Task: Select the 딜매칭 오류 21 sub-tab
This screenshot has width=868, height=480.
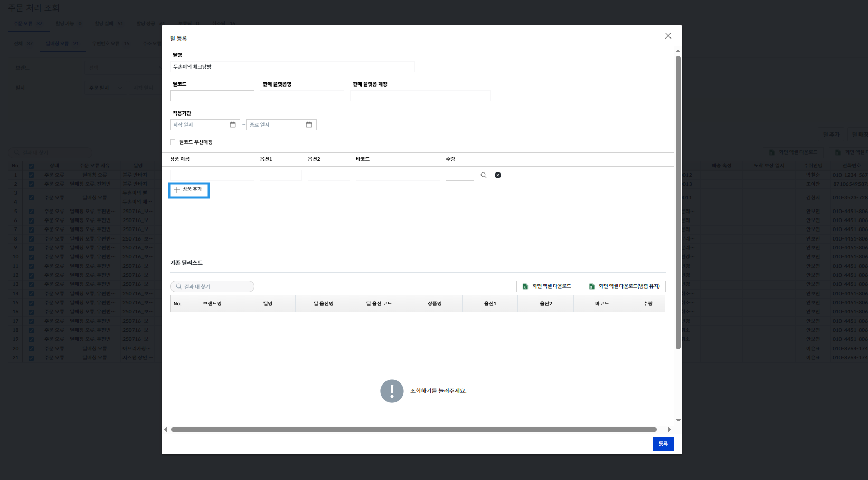Action: click(62, 44)
